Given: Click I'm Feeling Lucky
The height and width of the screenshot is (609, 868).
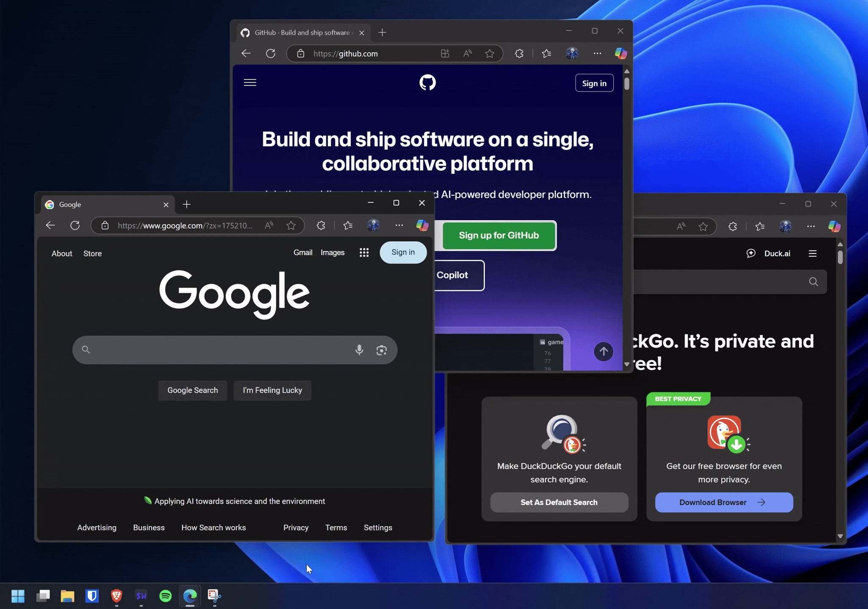Looking at the screenshot, I should (x=273, y=390).
